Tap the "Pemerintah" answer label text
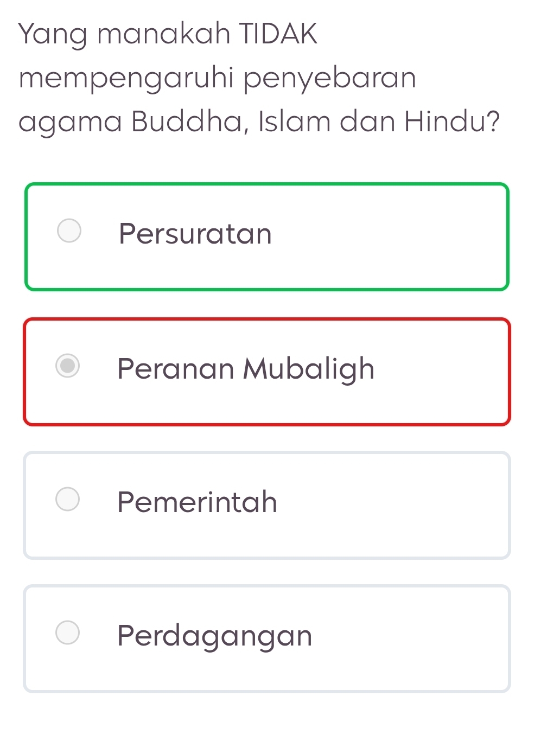Screen dimensions: 560x754 click(197, 502)
